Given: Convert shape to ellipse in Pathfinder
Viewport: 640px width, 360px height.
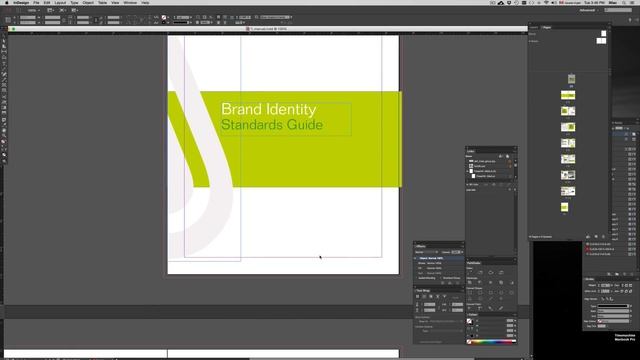Looking at the screenshot, I should 511,293.
